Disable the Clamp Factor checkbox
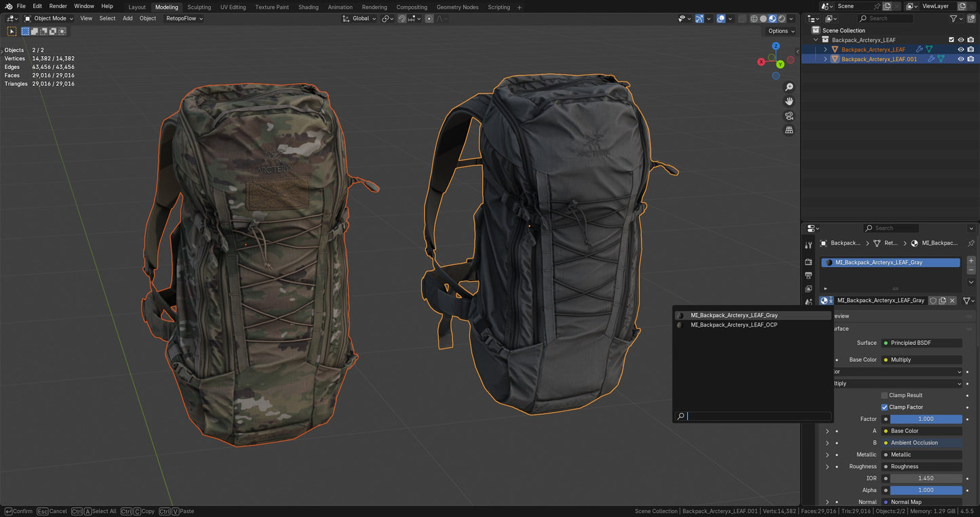Image resolution: width=980 pixels, height=517 pixels. click(884, 407)
